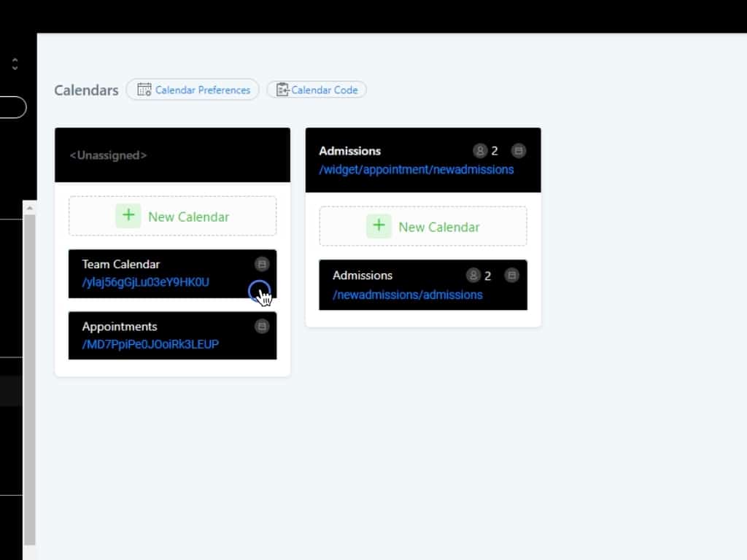Expand the sidebar account switcher chevrons
The height and width of the screenshot is (560, 747).
15,63
